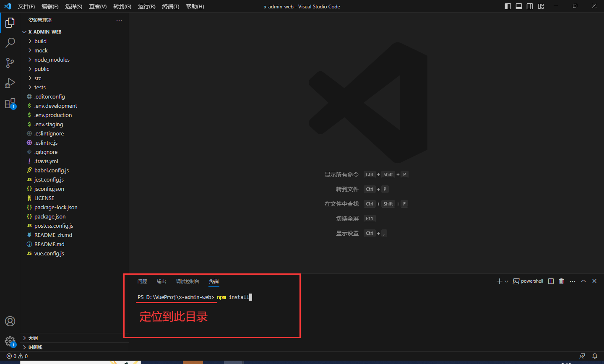Viewport: 604px width, 364px height.
Task: Open Source Control view
Action: pos(10,63)
